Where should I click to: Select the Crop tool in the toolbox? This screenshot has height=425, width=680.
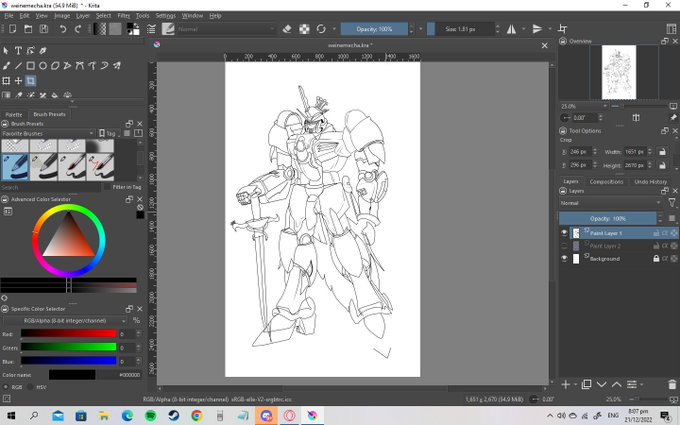point(31,80)
